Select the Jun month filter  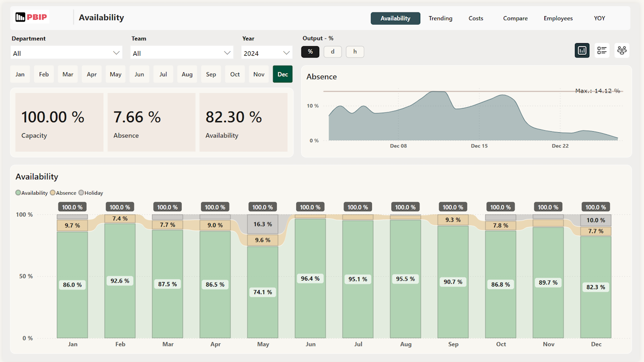139,74
